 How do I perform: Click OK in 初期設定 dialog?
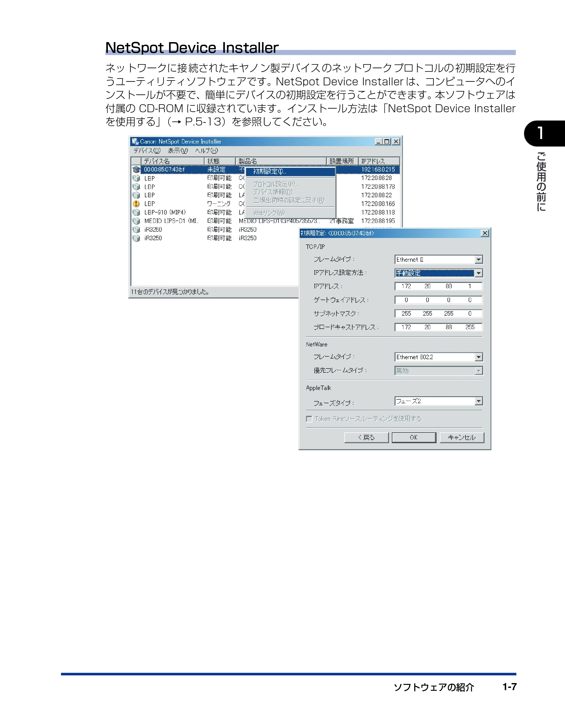tap(414, 438)
